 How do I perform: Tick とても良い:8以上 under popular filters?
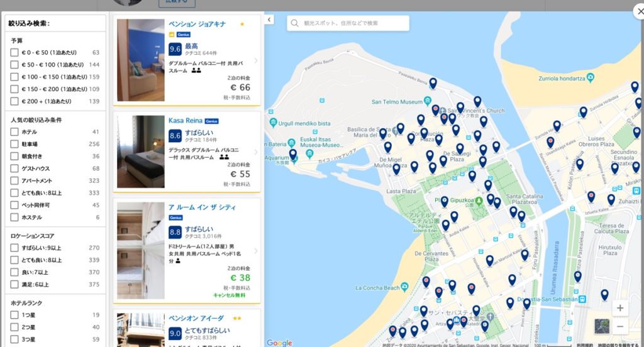14,193
